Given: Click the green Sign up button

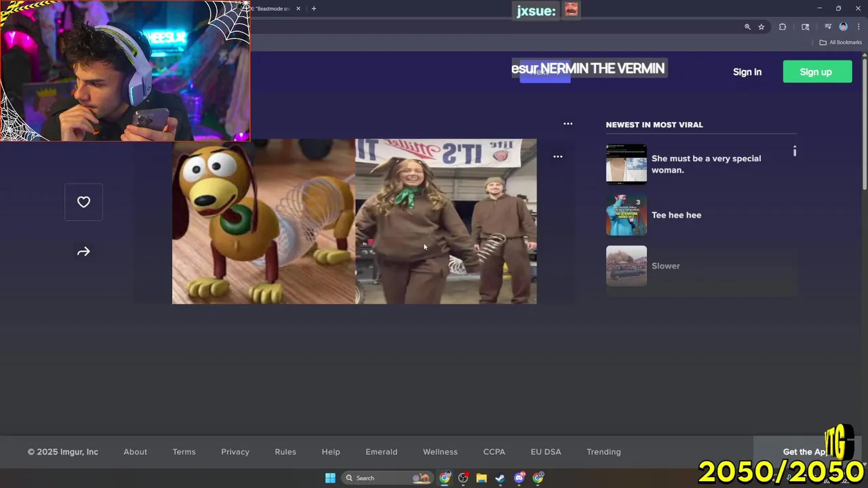Looking at the screenshot, I should 817,72.
